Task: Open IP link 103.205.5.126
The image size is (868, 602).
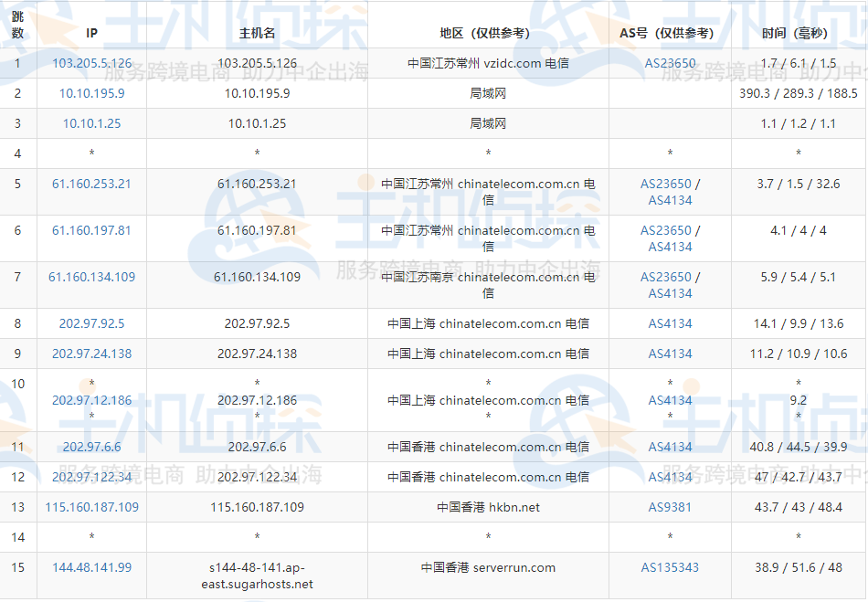Action: pyautogui.click(x=92, y=63)
